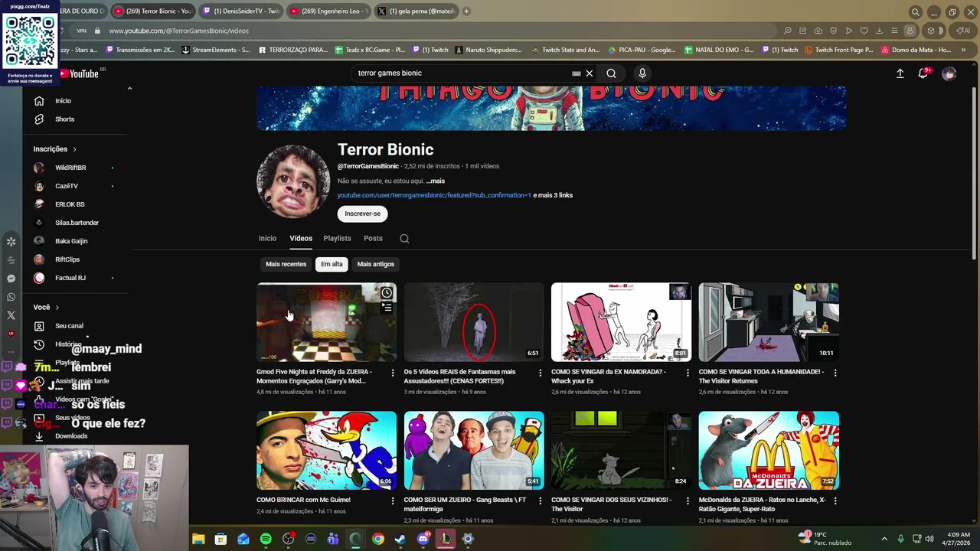Open options for Os 5 Vídeos REAIS video
This screenshot has width=980, height=551.
[540, 373]
